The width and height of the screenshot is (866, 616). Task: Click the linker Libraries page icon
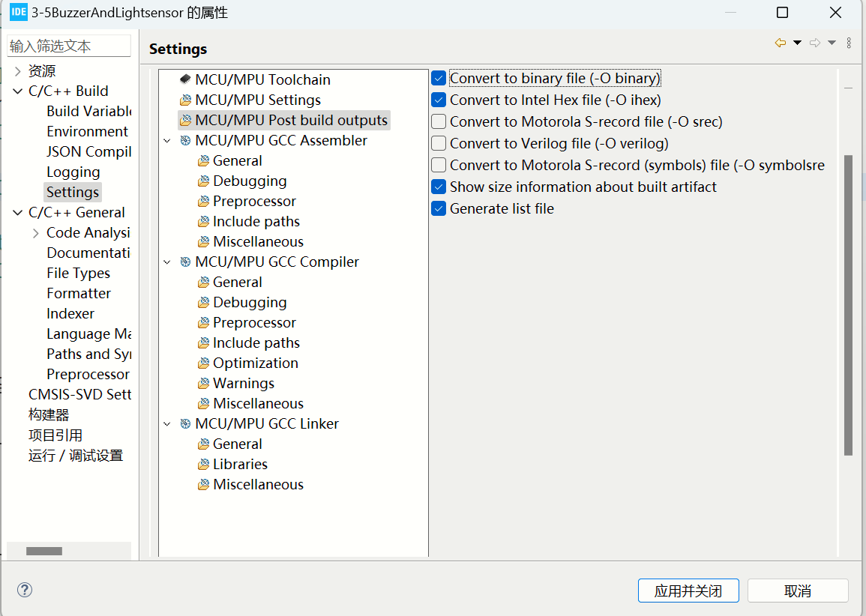(x=203, y=465)
